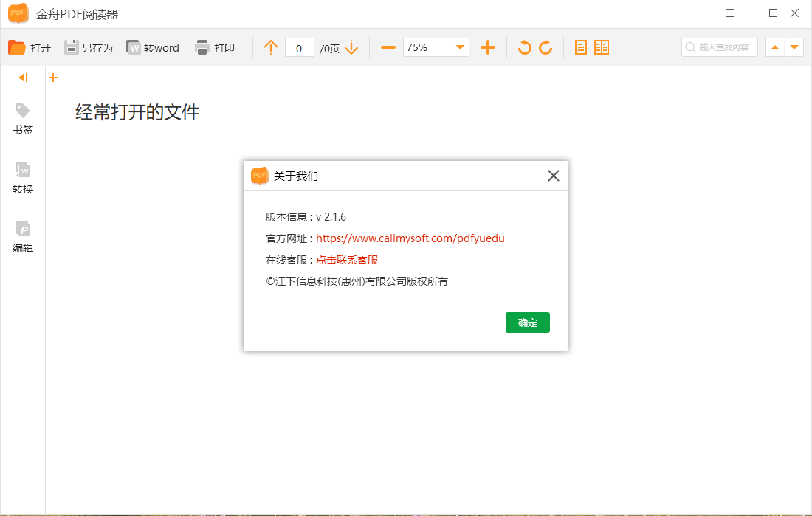Viewport: 812px width, 516px height.
Task: Open the callmysoft.com official website link
Action: tap(410, 238)
